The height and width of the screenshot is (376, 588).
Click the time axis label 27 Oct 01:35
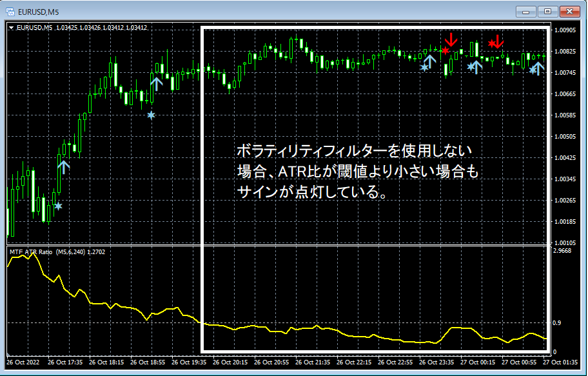[560, 362]
